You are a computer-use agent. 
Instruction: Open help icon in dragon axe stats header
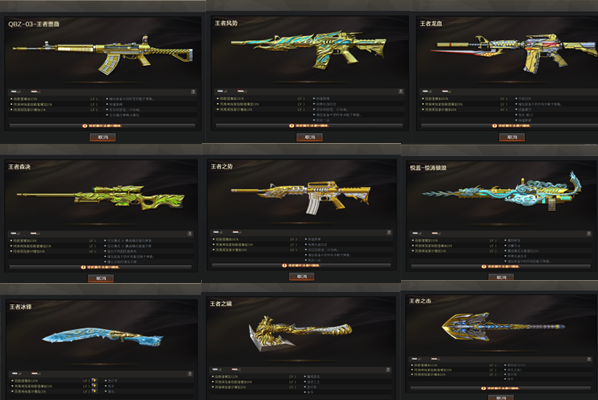388,370
